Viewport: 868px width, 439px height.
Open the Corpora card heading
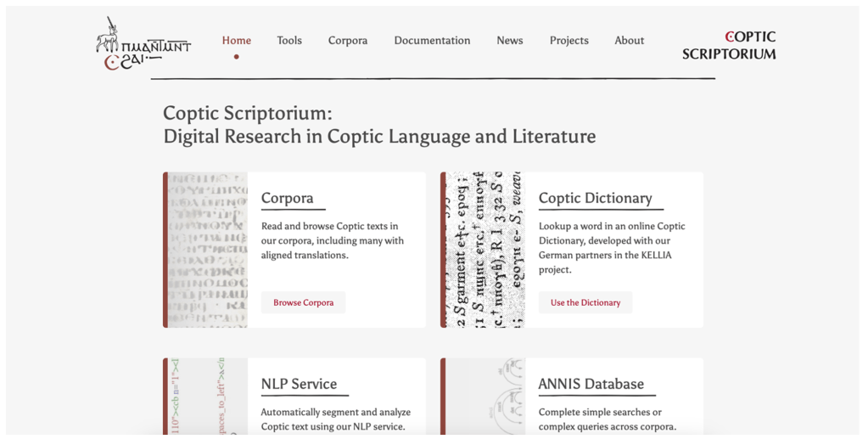(x=287, y=198)
